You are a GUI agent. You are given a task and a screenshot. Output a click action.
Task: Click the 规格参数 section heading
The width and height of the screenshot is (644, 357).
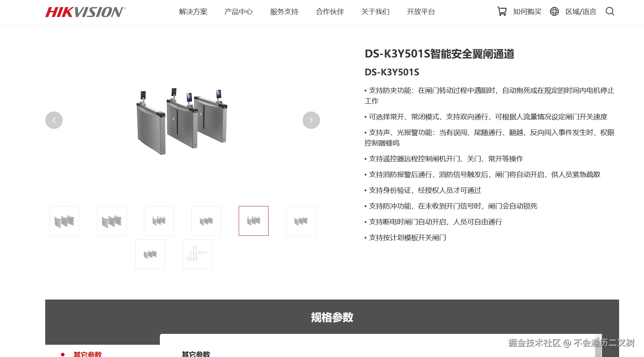[x=332, y=317]
